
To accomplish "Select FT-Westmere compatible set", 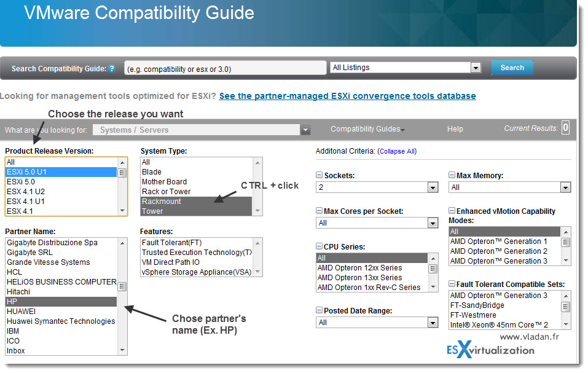I will (x=505, y=315).
